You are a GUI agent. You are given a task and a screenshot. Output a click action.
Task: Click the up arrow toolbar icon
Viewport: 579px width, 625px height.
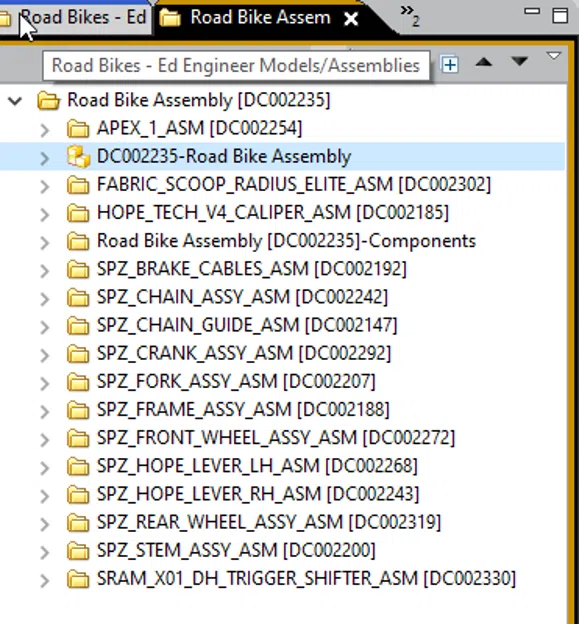(x=484, y=62)
